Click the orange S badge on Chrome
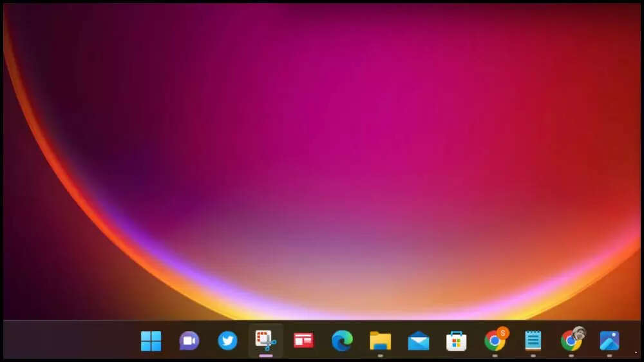 coord(503,333)
